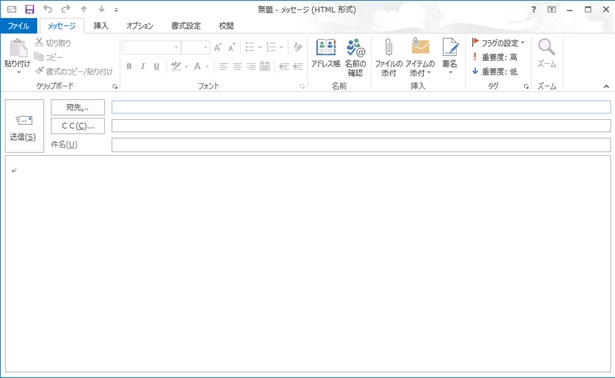This screenshot has height=378, width=615.
Task: Click the clear formatting icon
Action: [x=298, y=47]
